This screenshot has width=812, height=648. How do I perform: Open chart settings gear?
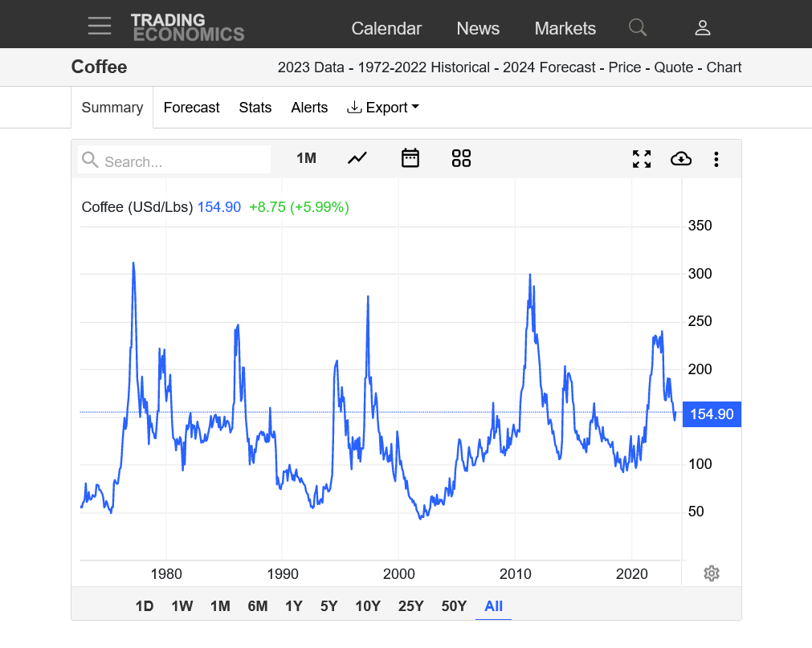(x=711, y=573)
